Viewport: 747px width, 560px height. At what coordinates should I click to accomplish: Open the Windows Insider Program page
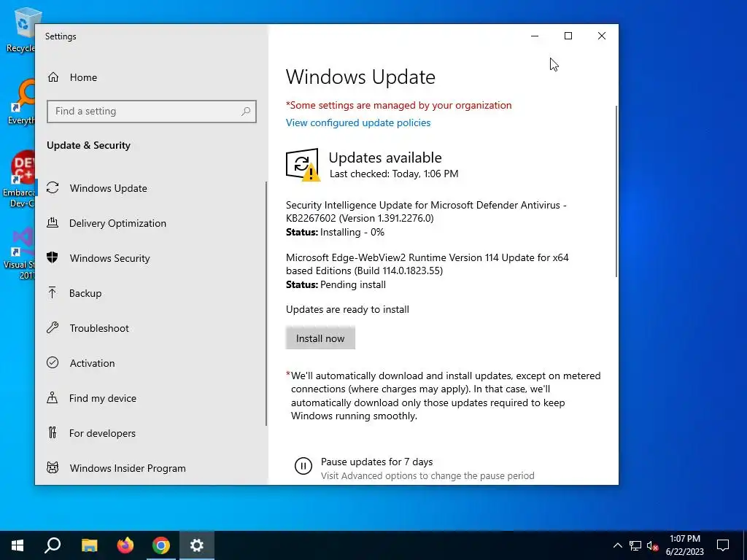(150, 467)
